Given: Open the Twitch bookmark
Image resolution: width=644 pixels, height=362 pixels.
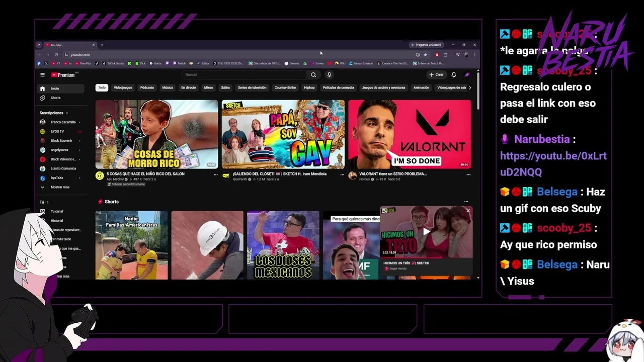Looking at the screenshot, I should [179, 63].
